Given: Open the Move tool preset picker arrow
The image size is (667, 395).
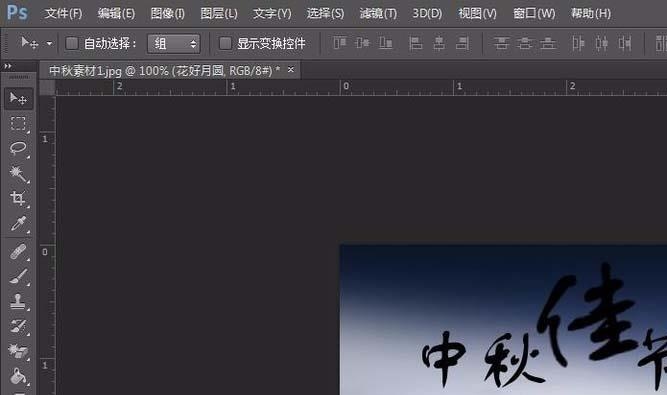Looking at the screenshot, I should pos(49,43).
